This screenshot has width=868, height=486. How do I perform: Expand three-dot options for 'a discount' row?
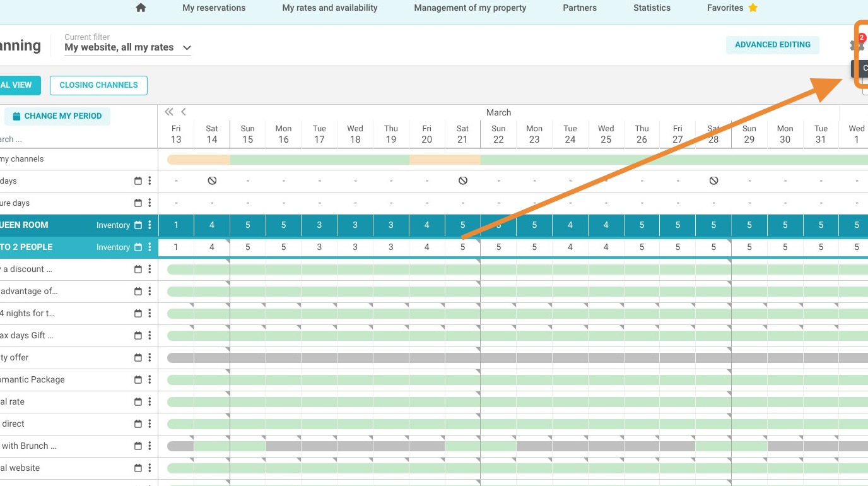tap(150, 270)
